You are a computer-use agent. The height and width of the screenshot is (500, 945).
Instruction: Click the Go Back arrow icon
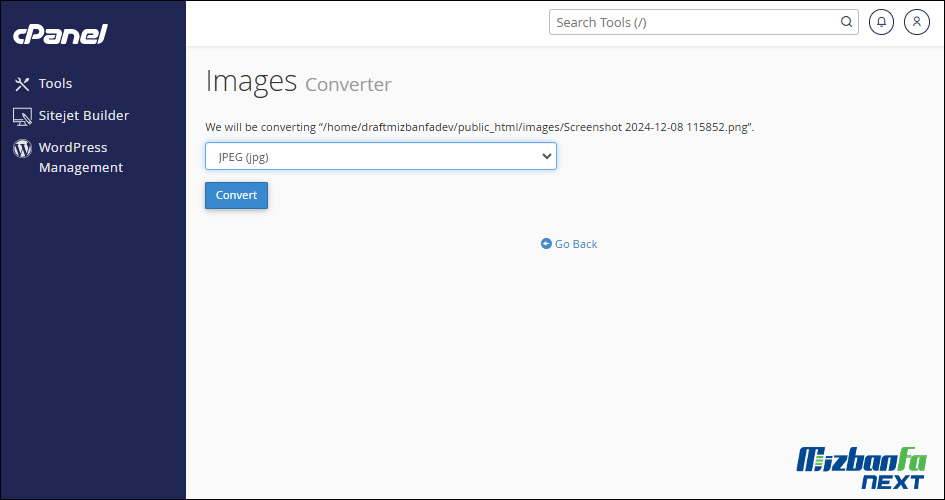point(546,243)
